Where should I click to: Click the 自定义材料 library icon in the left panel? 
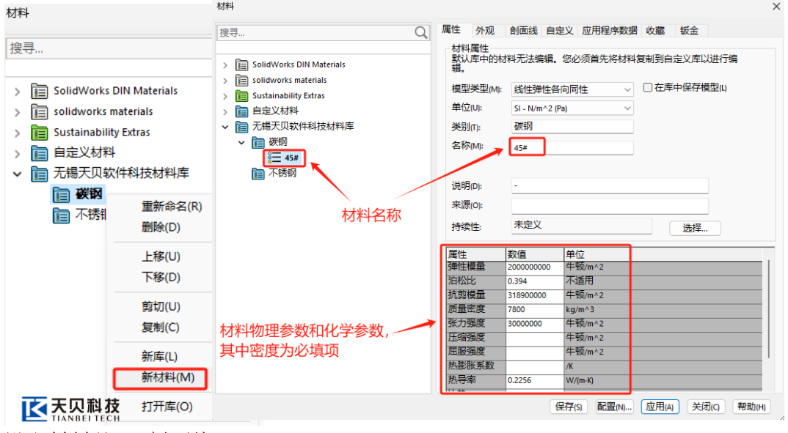(x=39, y=153)
